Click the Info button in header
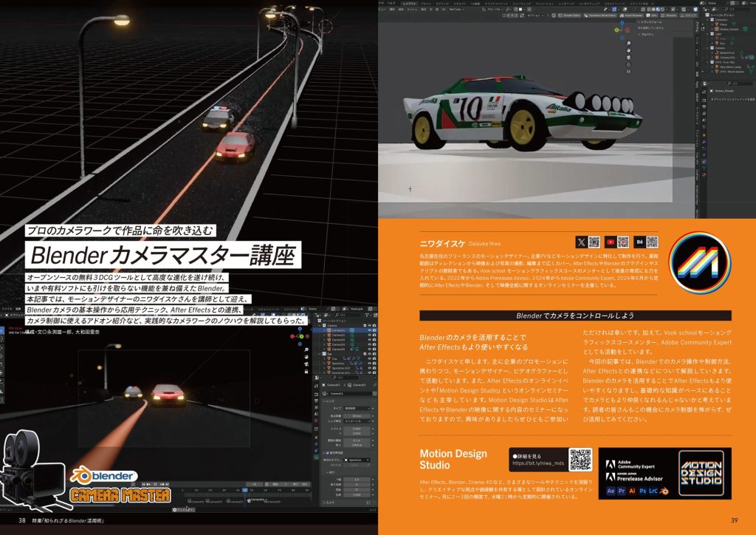The width and height of the screenshot is (756, 535). (x=652, y=15)
